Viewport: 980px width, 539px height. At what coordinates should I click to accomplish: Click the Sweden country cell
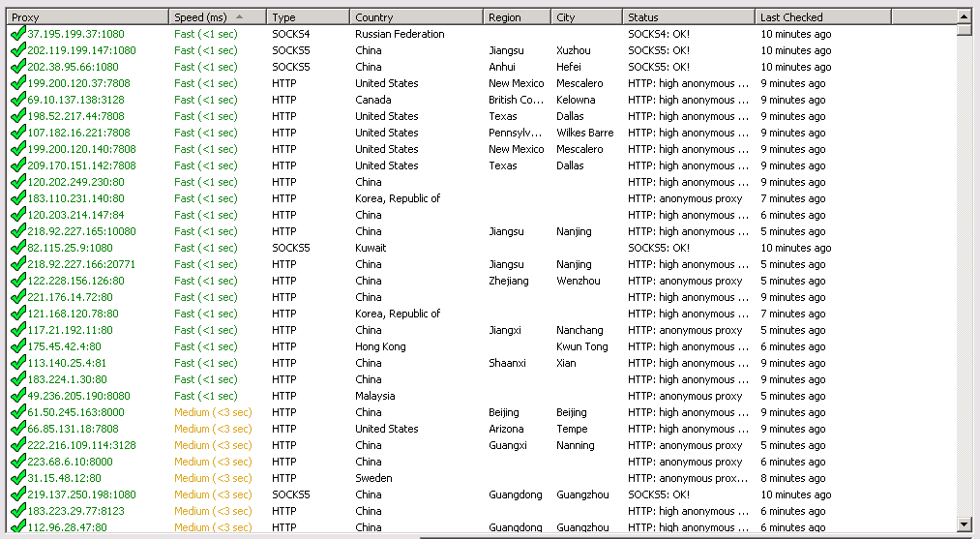pos(373,478)
